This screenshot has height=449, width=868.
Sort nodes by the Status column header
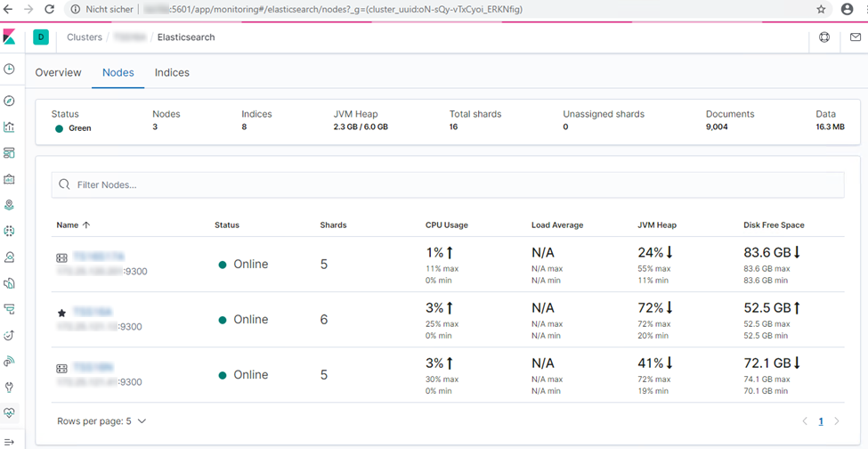pyautogui.click(x=227, y=225)
